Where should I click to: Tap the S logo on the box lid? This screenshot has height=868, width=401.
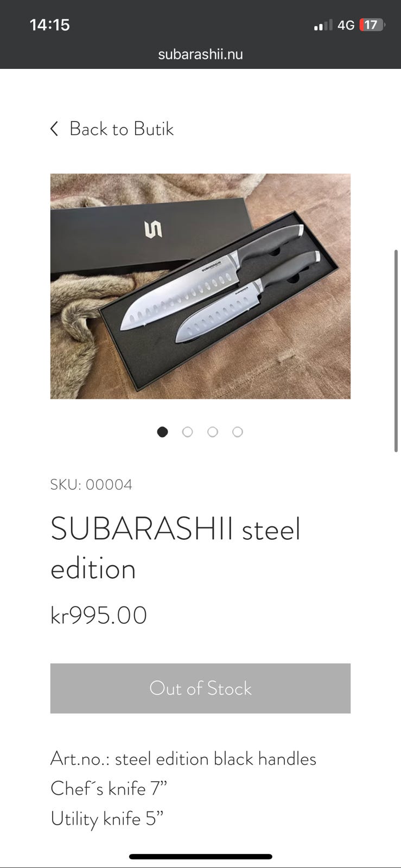point(154,230)
